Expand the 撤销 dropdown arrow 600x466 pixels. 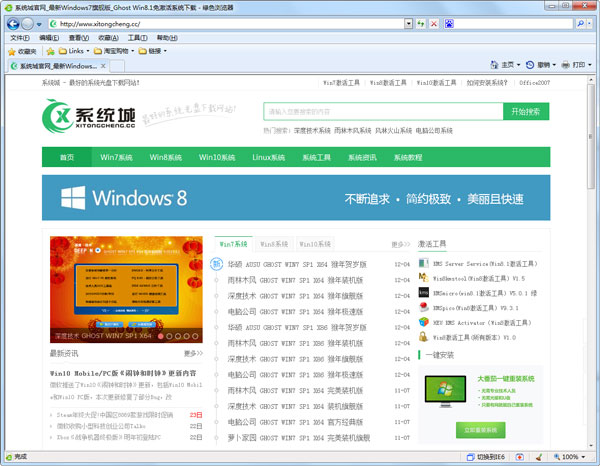[x=554, y=65]
